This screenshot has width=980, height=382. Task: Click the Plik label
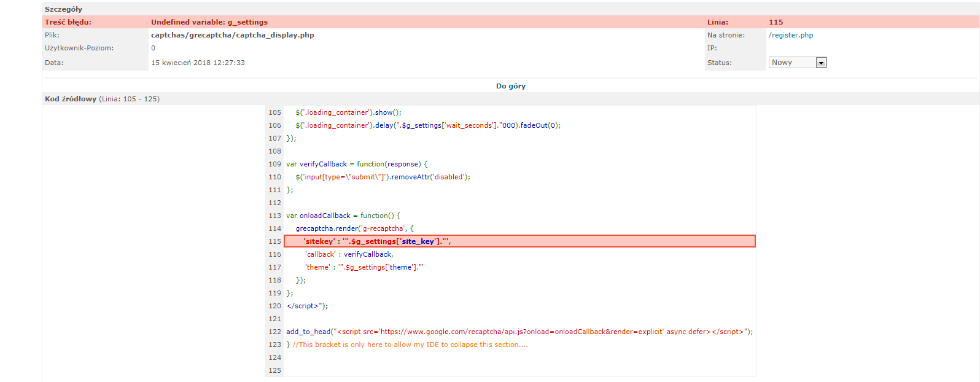pyautogui.click(x=52, y=35)
